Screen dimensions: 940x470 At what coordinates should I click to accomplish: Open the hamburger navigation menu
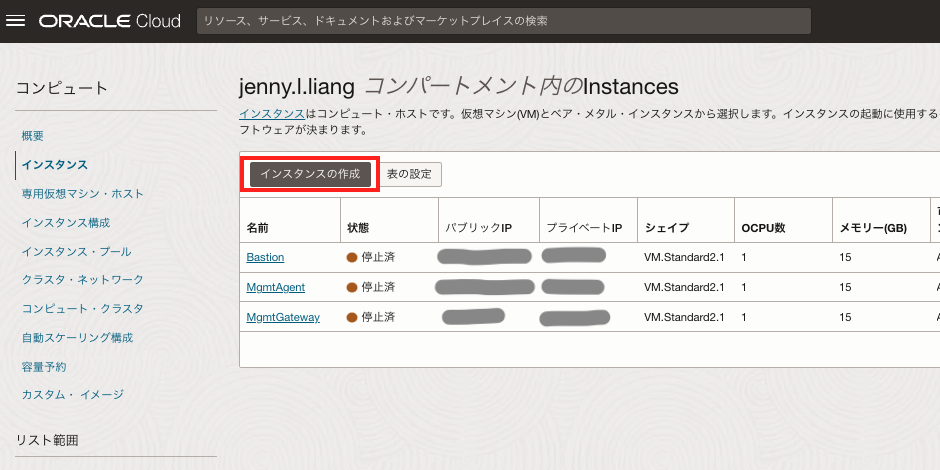pyautogui.click(x=16, y=21)
